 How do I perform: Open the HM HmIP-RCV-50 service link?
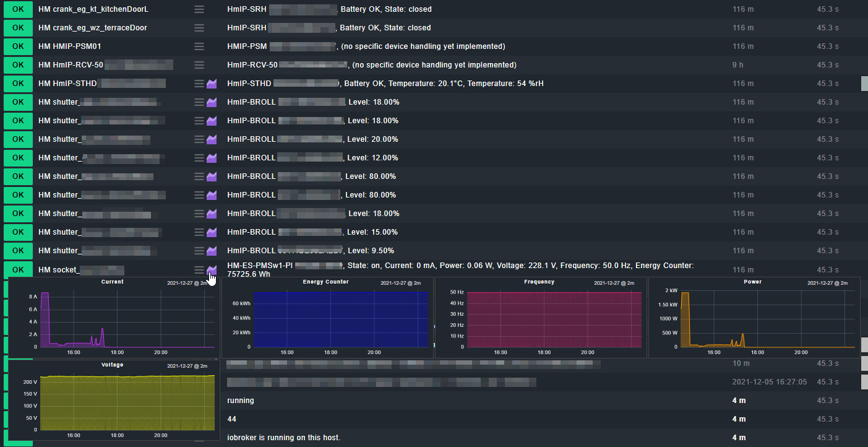[x=105, y=65]
